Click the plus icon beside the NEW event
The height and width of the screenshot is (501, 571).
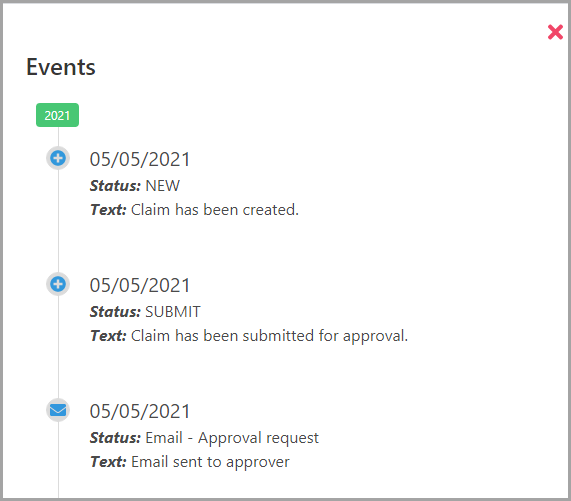58,158
